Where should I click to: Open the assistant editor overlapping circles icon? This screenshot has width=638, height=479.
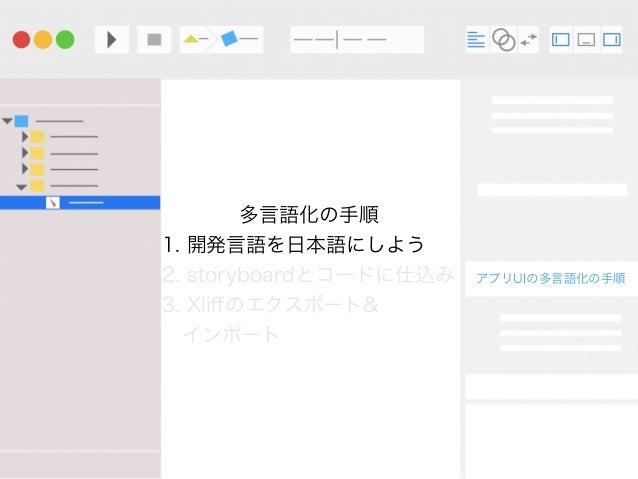(x=504, y=40)
